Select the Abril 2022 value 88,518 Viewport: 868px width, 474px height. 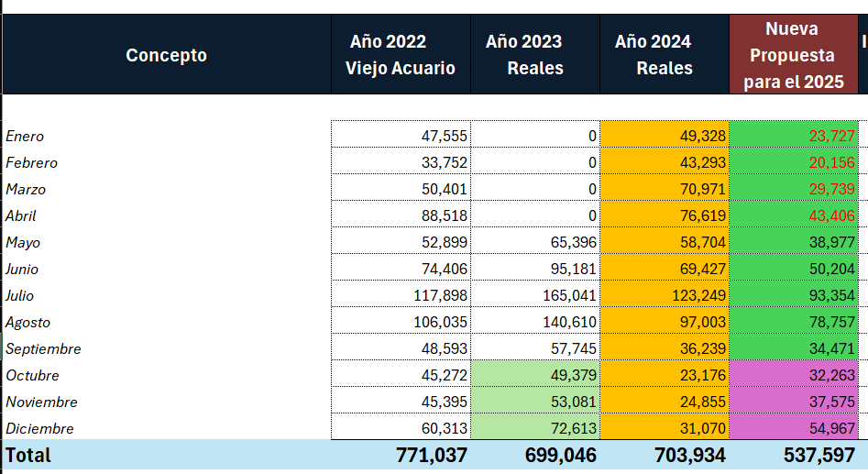pos(401,216)
